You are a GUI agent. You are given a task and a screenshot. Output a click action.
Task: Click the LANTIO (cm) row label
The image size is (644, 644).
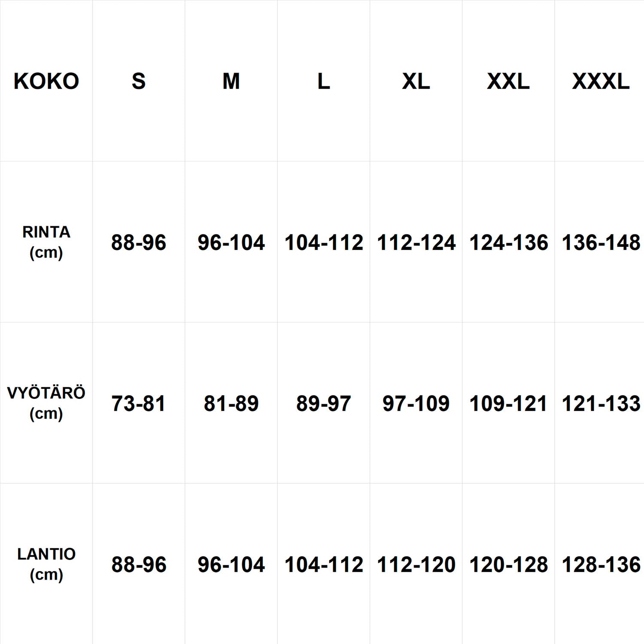(x=46, y=564)
